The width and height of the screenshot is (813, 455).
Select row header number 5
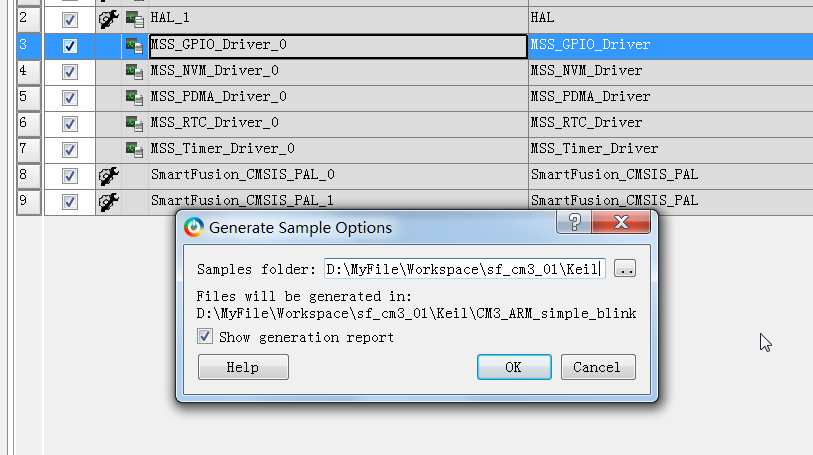[x=29, y=97]
